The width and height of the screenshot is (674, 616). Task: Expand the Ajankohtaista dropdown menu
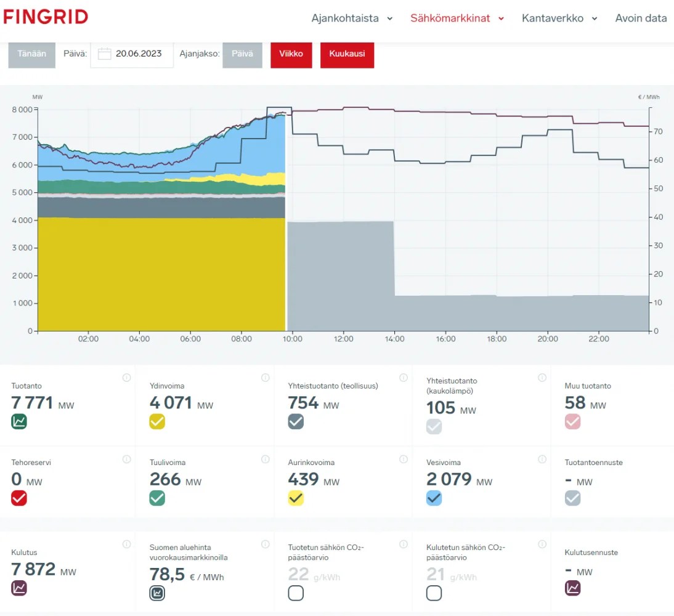point(352,18)
